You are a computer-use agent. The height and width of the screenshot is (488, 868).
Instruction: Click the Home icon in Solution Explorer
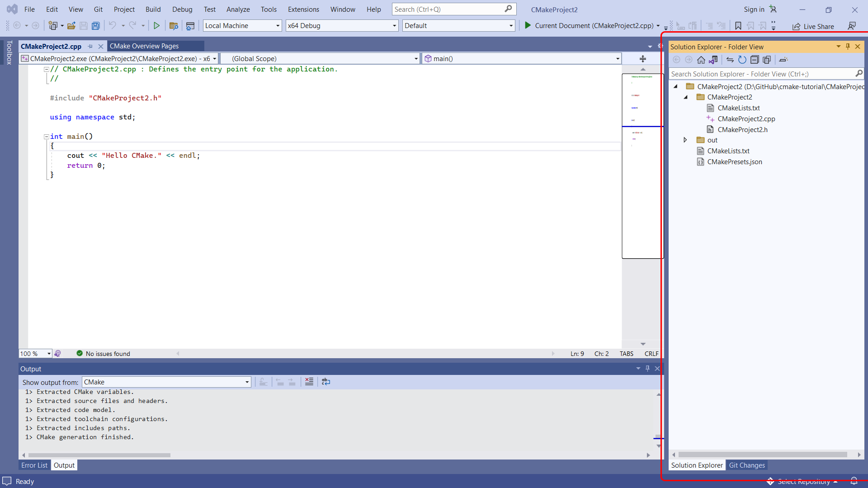pos(701,60)
